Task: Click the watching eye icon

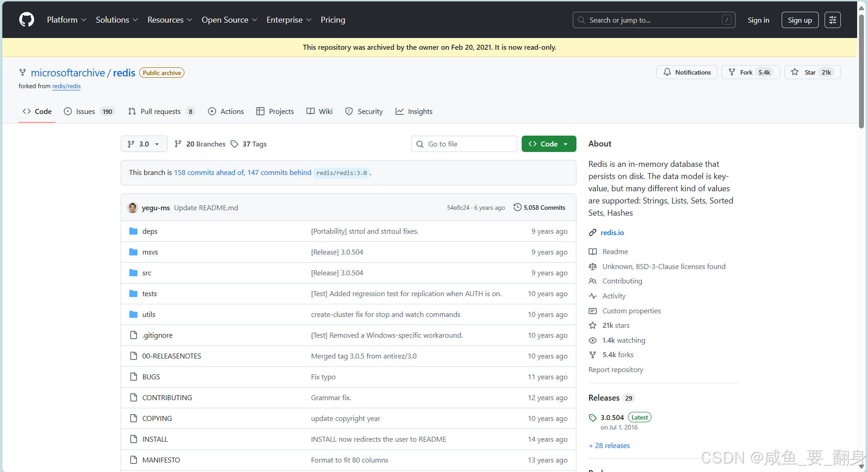Action: (593, 340)
